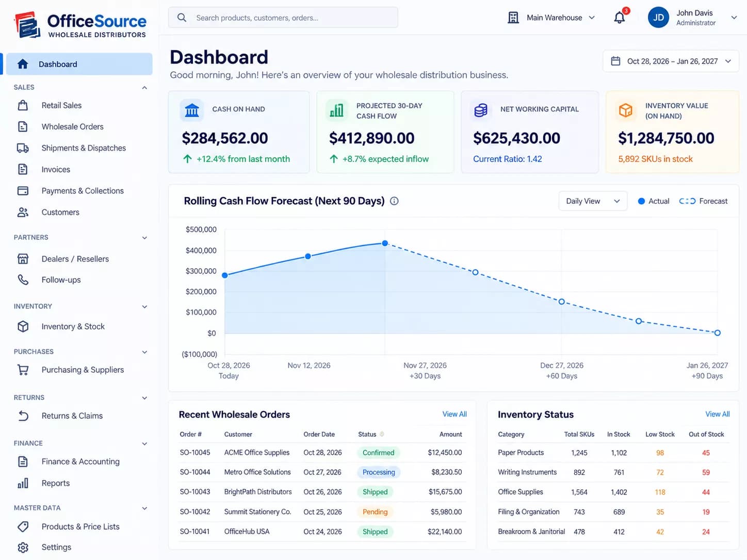Click View All for Recent Wholesale Orders

(x=454, y=414)
